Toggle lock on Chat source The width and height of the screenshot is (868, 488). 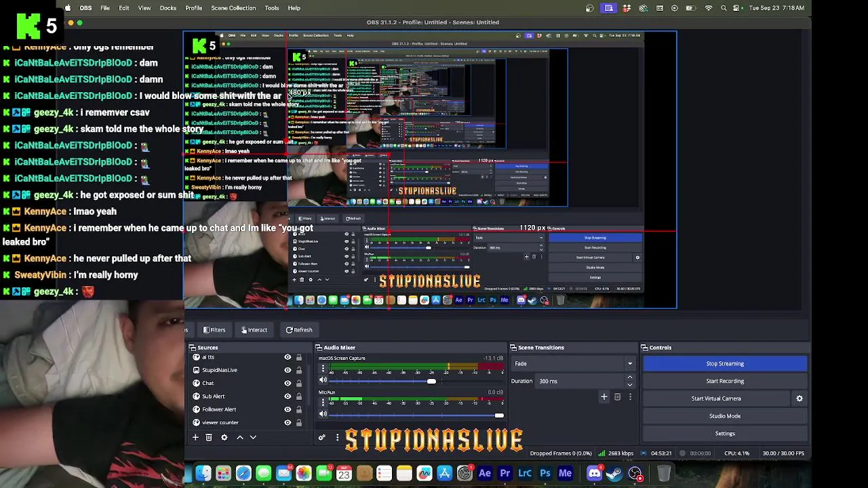coord(298,383)
